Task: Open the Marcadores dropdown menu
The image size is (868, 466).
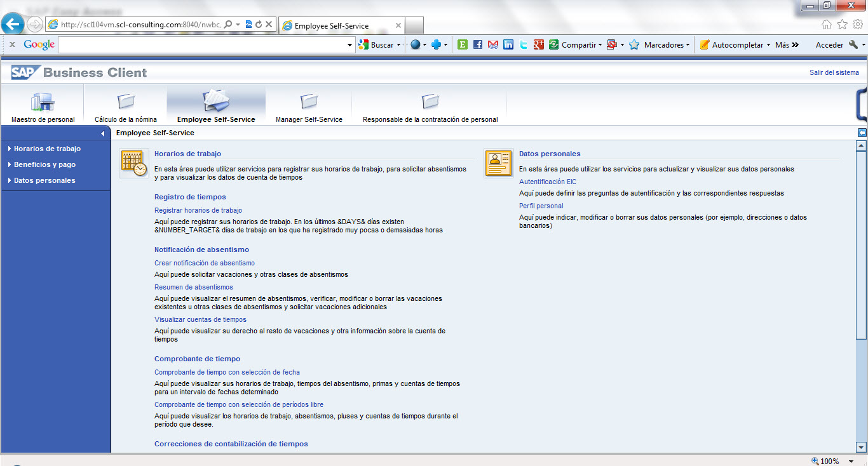Action: click(659, 44)
